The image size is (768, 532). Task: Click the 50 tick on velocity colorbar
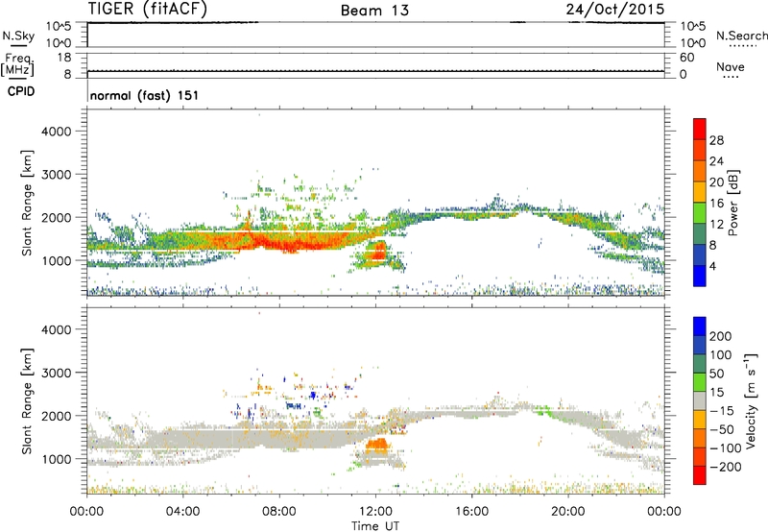[x=717, y=374]
